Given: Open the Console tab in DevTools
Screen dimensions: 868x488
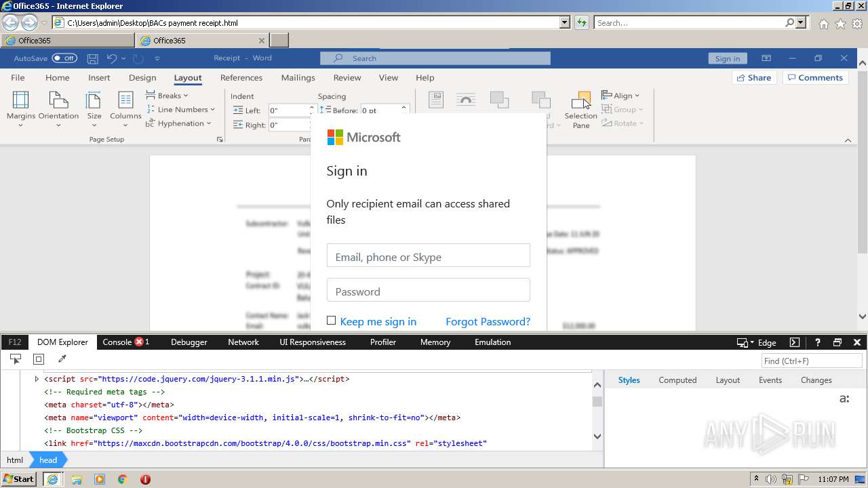Looking at the screenshot, I should pyautogui.click(x=126, y=342).
